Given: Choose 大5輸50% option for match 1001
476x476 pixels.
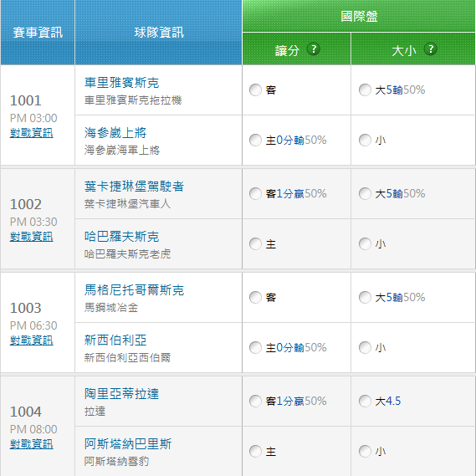Looking at the screenshot, I should tap(365, 90).
